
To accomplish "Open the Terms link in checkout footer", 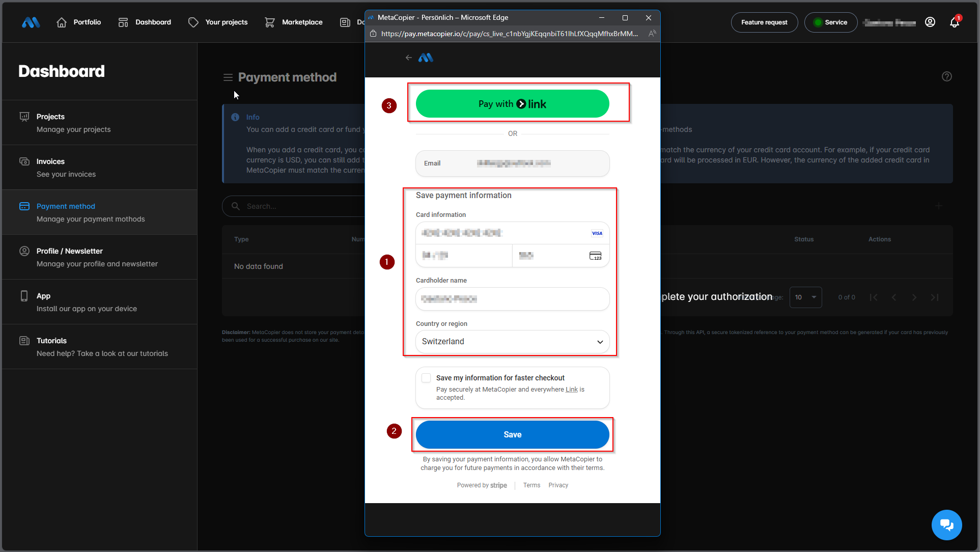I will 531,485.
